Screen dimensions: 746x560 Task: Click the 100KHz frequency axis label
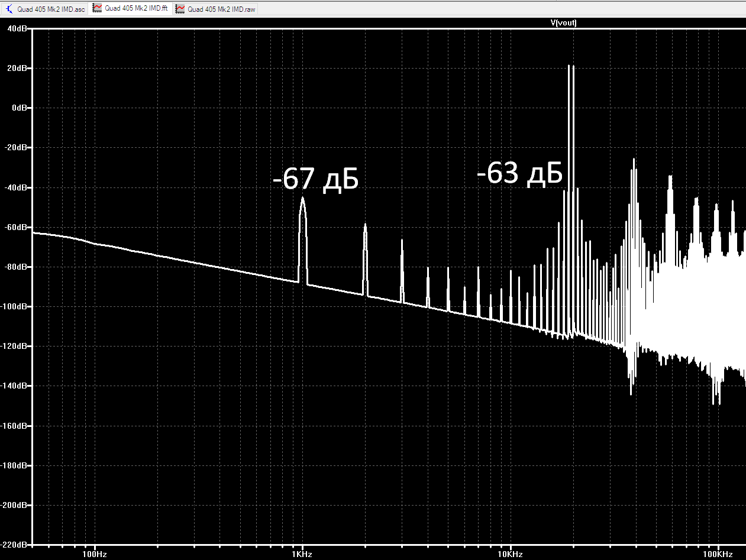pyautogui.click(x=718, y=554)
